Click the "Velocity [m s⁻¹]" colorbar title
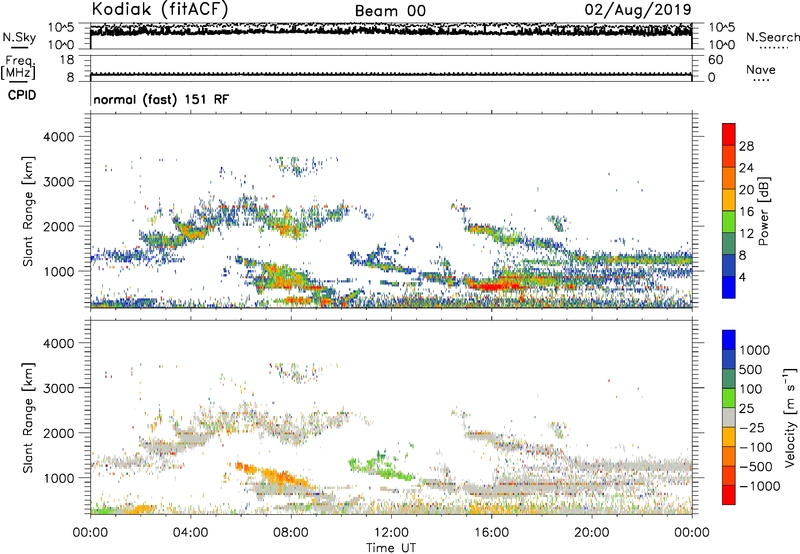The width and height of the screenshot is (800, 554). point(790,418)
